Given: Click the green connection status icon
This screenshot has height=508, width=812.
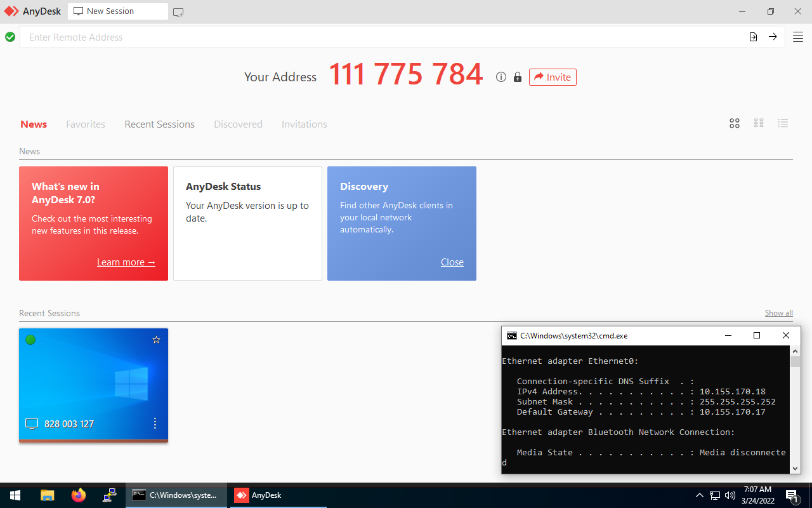Looking at the screenshot, I should 10,37.
